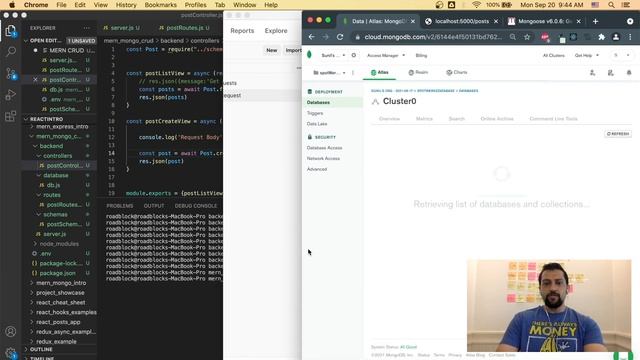Click the Refresh button in Atlas
Screen dimensions: 640x360
(618, 134)
